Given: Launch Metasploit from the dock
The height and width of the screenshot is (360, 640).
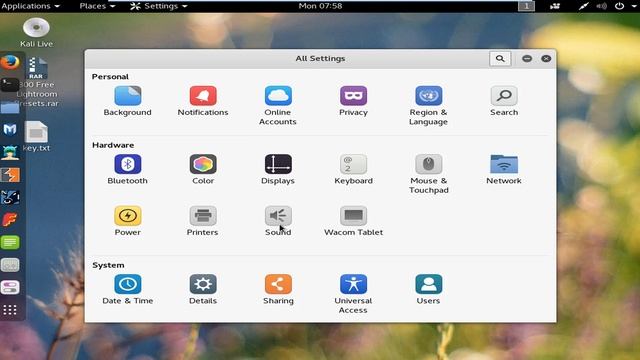Looking at the screenshot, I should point(10,130).
